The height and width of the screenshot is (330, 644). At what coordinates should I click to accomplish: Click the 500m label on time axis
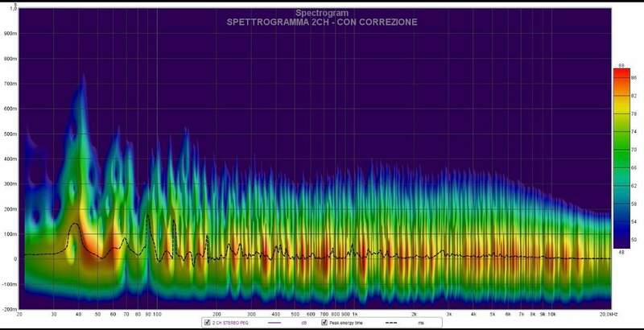(10, 134)
